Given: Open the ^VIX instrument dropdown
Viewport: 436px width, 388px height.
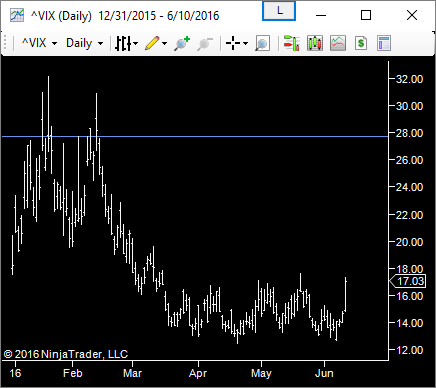Looking at the screenshot, I should coord(39,43).
